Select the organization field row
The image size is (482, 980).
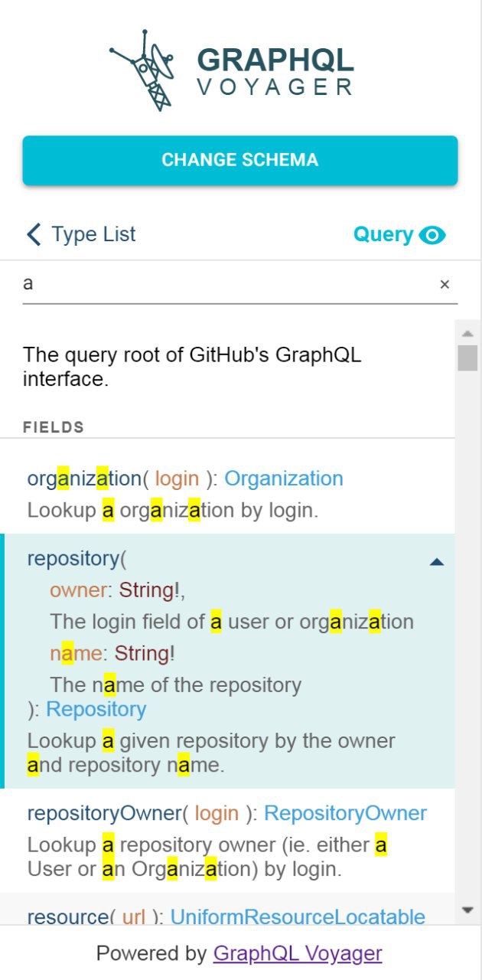tap(228, 494)
